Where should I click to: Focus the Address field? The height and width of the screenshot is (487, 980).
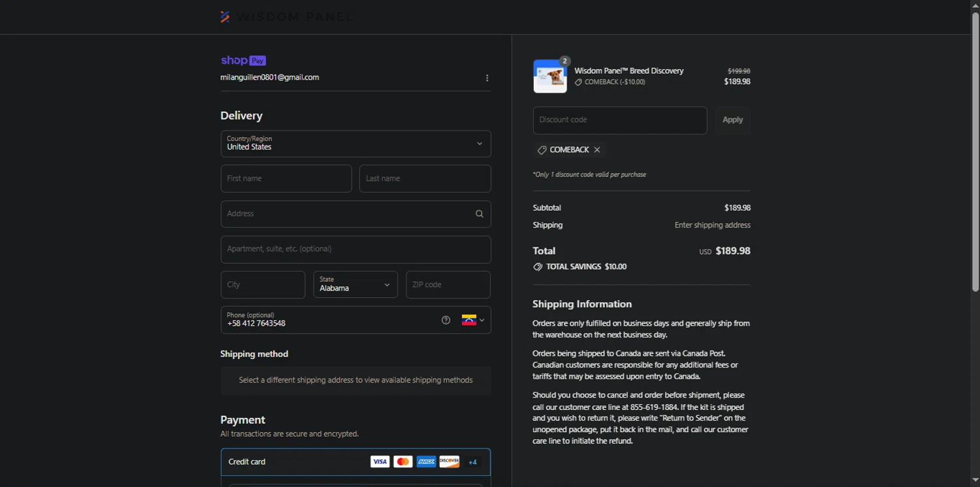[x=355, y=214]
